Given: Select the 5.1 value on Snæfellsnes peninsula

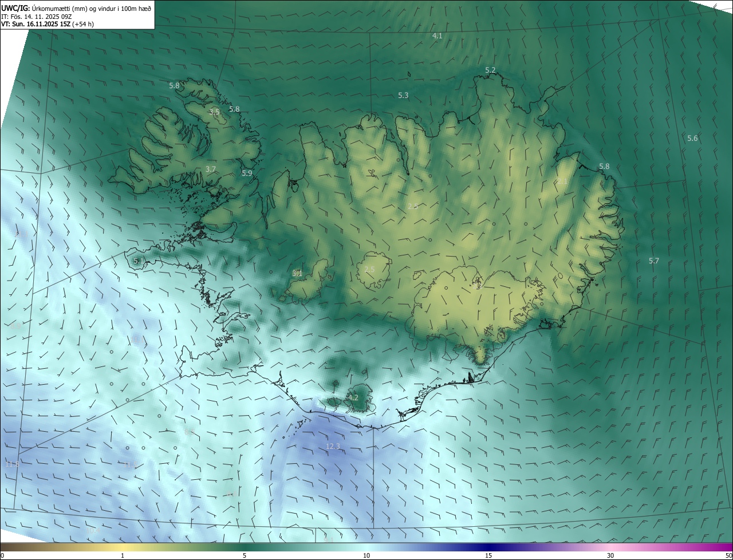Looking at the screenshot, I should pyautogui.click(x=139, y=261).
